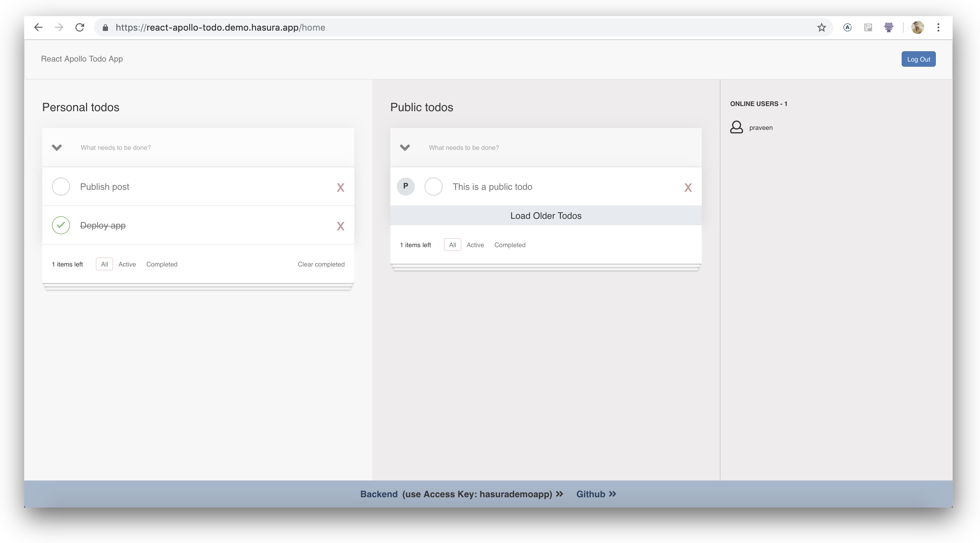
Task: Click the P user avatar badge
Action: 406,186
